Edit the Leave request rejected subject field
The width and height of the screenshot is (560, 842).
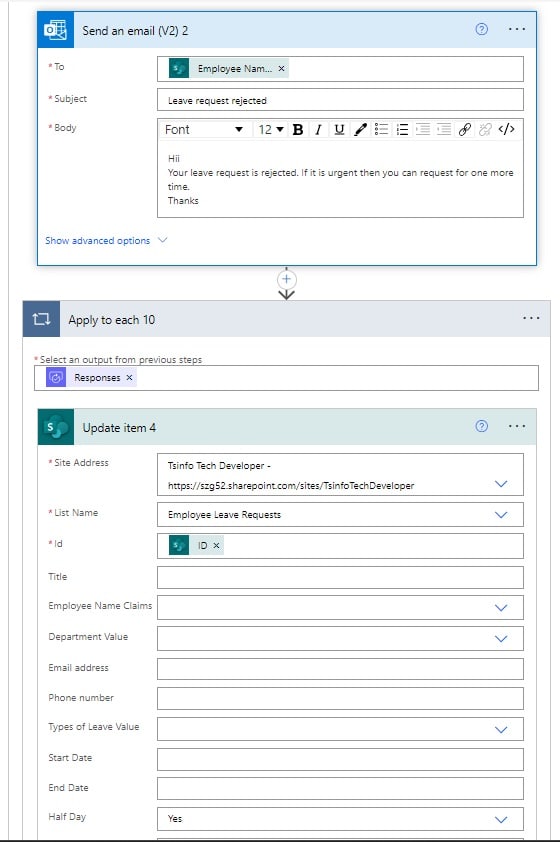340,100
